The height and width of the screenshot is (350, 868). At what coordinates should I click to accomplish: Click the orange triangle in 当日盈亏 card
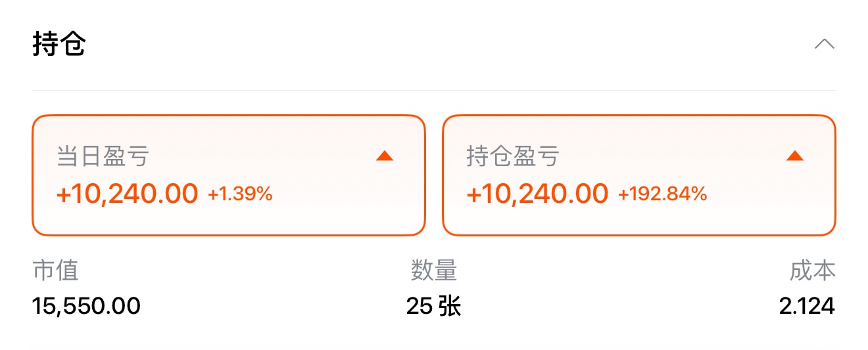(x=385, y=156)
